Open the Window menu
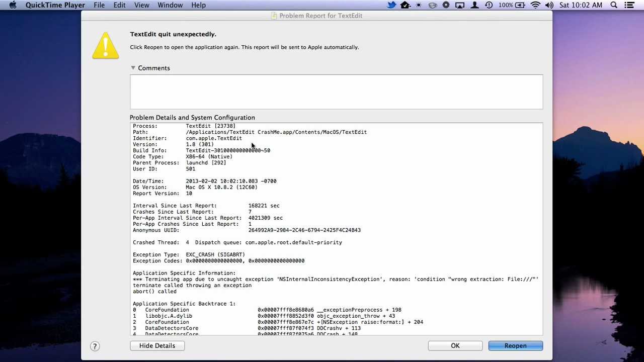644x362 pixels. [x=170, y=5]
